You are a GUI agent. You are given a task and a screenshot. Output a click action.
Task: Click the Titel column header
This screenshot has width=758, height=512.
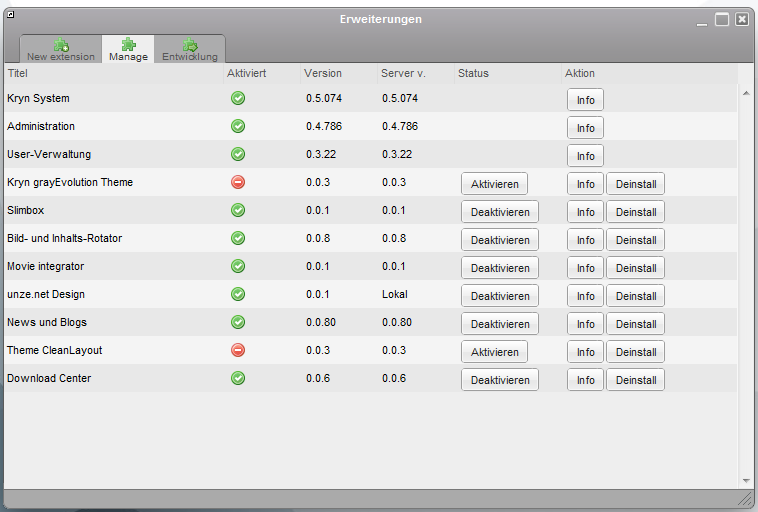114,73
